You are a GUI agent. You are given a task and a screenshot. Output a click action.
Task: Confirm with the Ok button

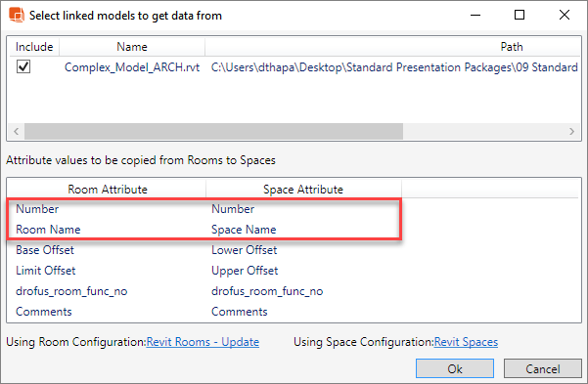pyautogui.click(x=455, y=369)
